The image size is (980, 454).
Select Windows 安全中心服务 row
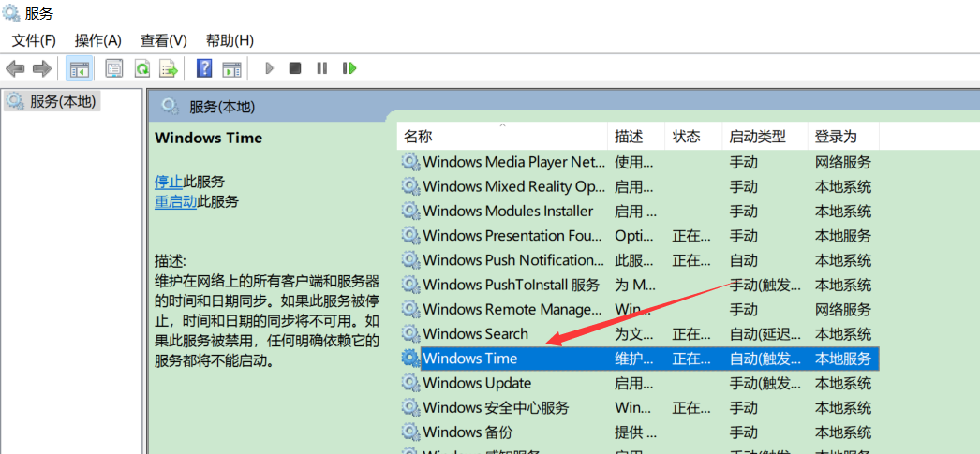638,408
